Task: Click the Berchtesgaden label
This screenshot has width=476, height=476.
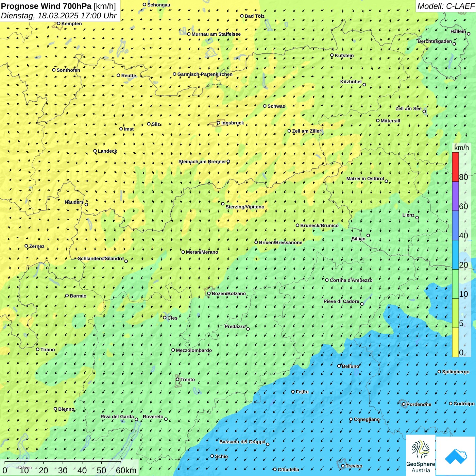Action: pyautogui.click(x=435, y=41)
